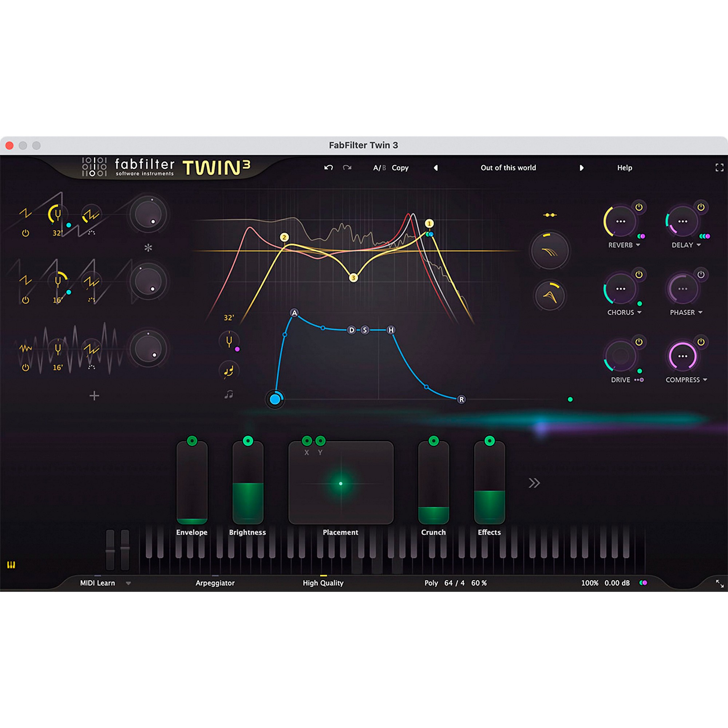This screenshot has height=728, width=728.
Task: Go to previous preset with left arrow
Action: click(436, 168)
